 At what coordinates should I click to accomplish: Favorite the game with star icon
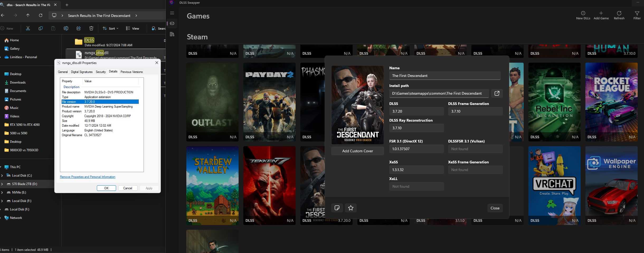tap(351, 208)
